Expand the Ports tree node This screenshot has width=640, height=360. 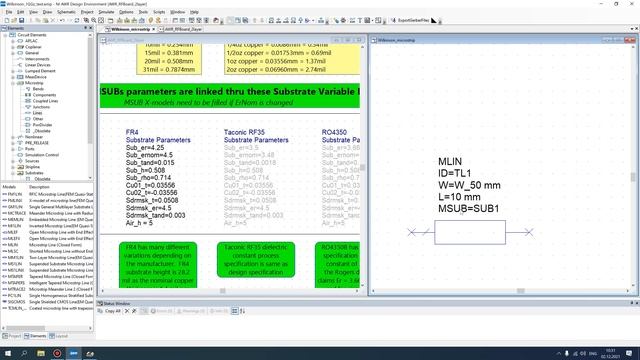[13, 149]
